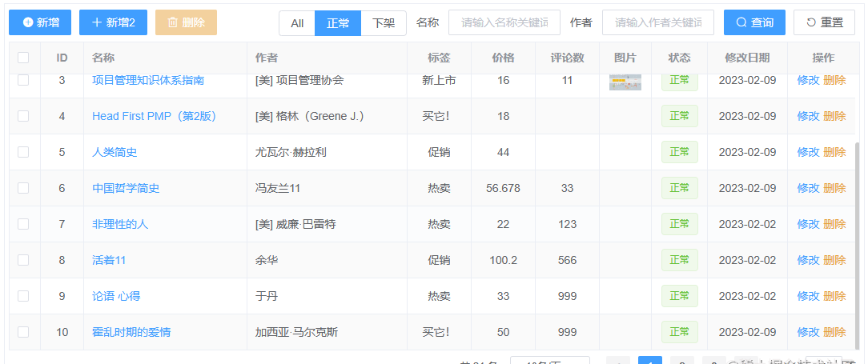Click the 价格 column header

pos(503,58)
